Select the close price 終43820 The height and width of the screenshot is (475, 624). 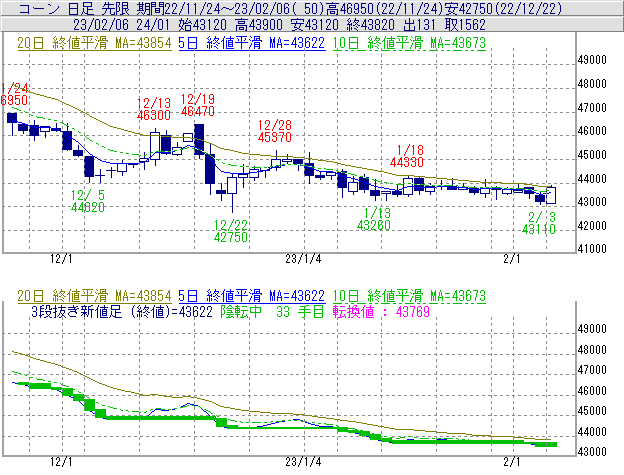coord(371,25)
